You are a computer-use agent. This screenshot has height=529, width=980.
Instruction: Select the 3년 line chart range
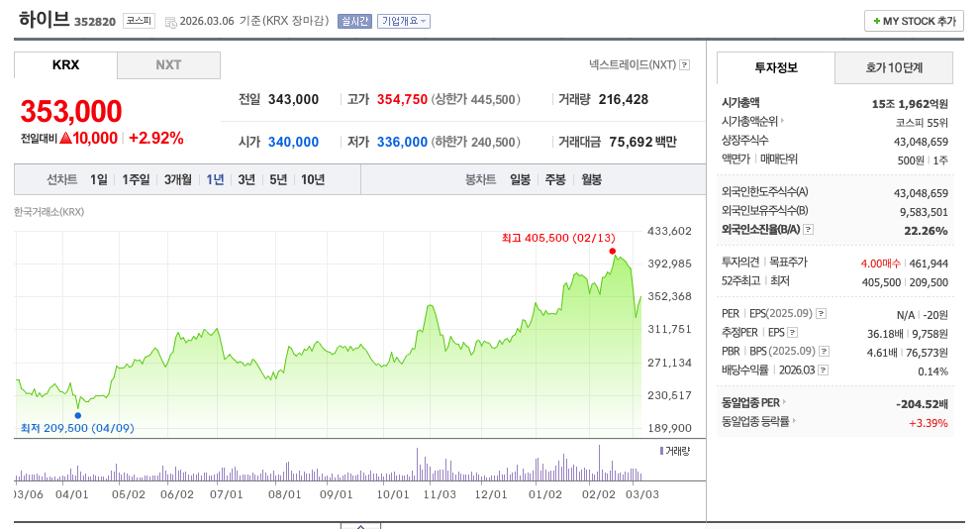pos(246,180)
